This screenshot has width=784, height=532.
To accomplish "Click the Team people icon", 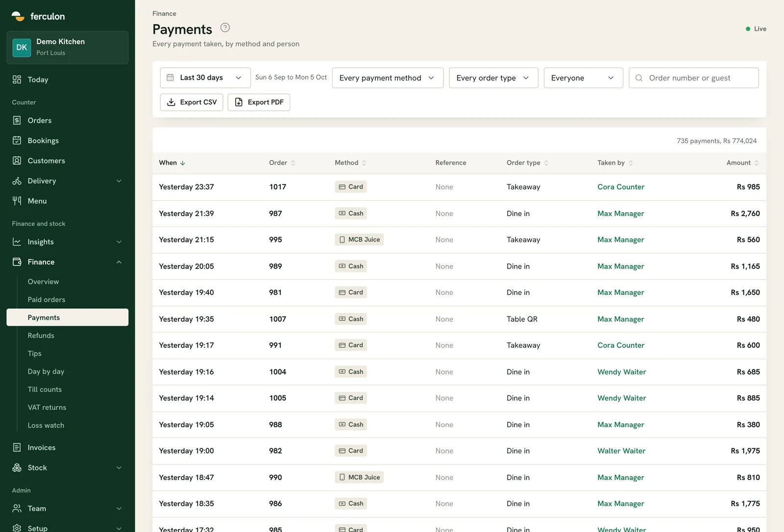I will point(17,508).
